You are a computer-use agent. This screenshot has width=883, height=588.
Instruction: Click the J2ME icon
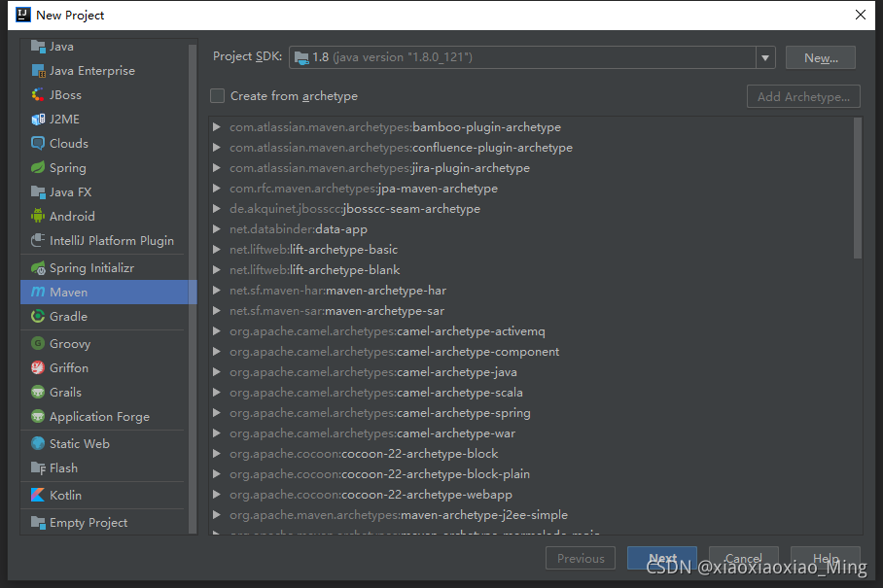click(x=38, y=120)
